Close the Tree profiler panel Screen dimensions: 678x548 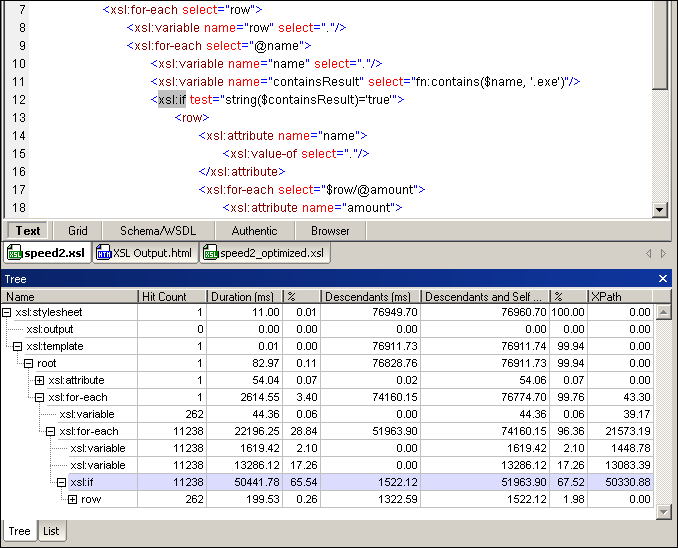[x=662, y=279]
